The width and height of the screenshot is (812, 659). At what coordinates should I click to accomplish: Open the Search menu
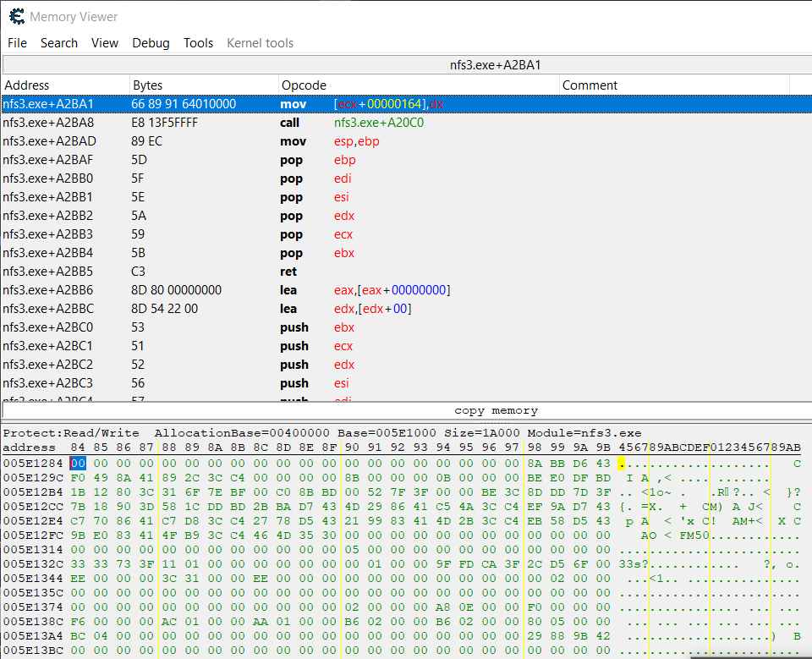tap(59, 43)
